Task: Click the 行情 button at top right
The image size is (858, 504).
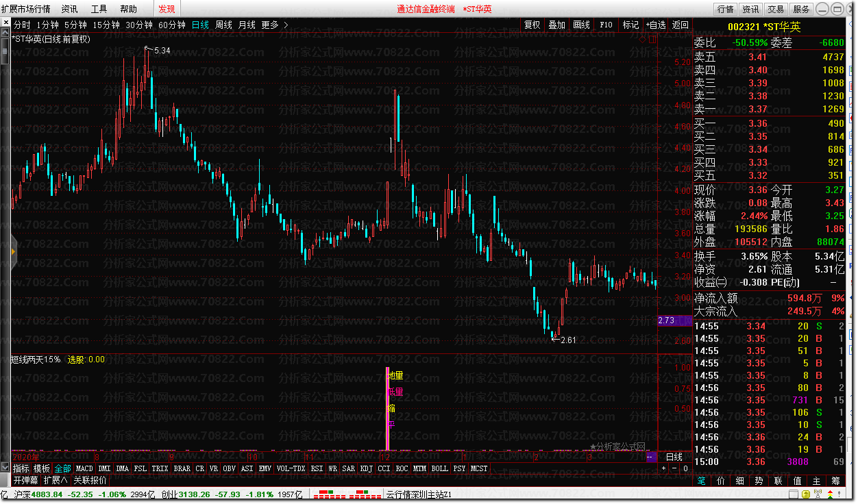Action: click(725, 9)
